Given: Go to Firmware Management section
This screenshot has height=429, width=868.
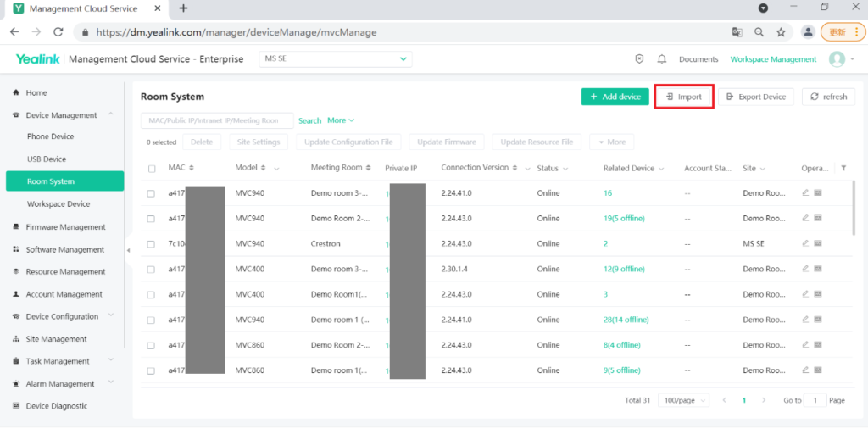Looking at the screenshot, I should point(65,227).
